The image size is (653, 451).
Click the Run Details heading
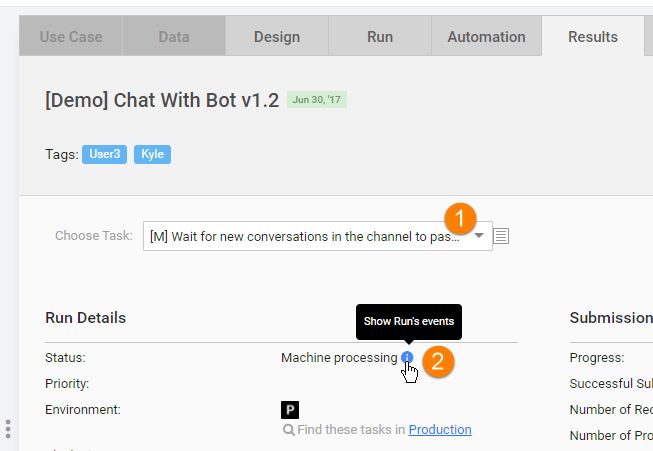85,318
